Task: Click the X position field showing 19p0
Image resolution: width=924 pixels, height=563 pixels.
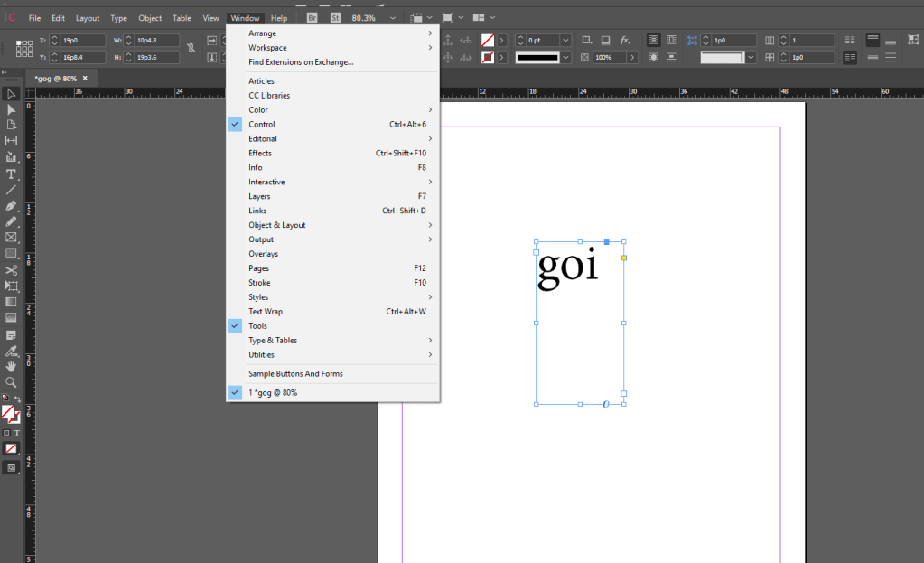Action: click(81, 41)
